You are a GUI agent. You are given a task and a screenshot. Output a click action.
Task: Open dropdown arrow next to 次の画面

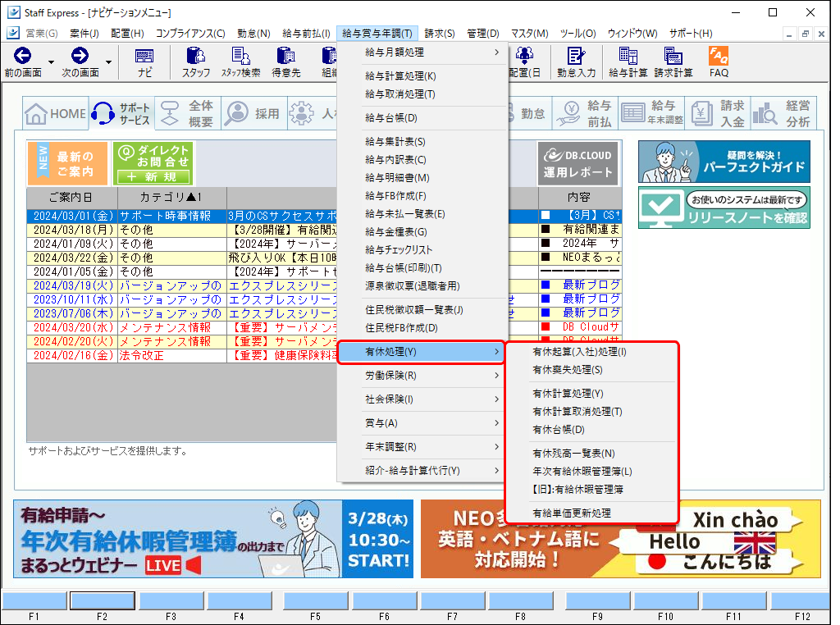point(108,62)
